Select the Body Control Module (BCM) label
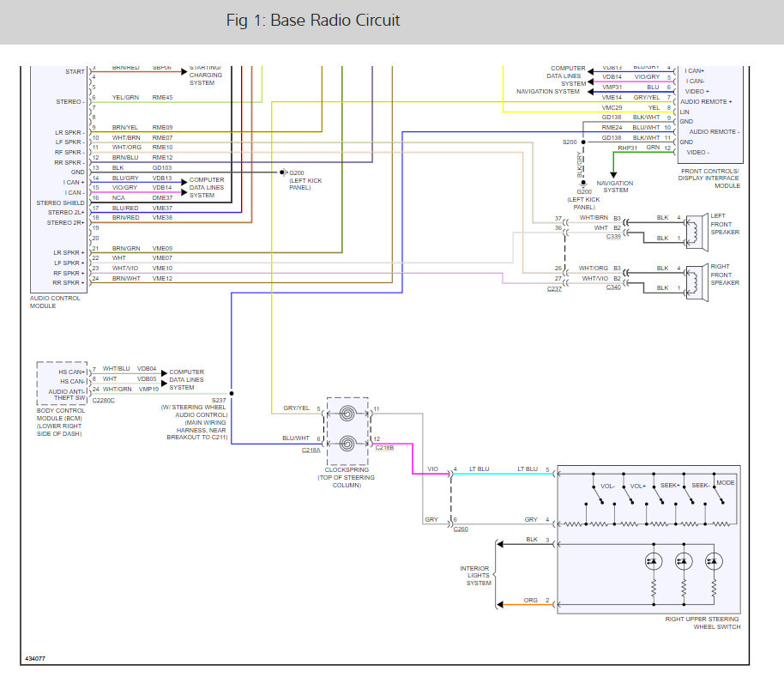 [61, 418]
